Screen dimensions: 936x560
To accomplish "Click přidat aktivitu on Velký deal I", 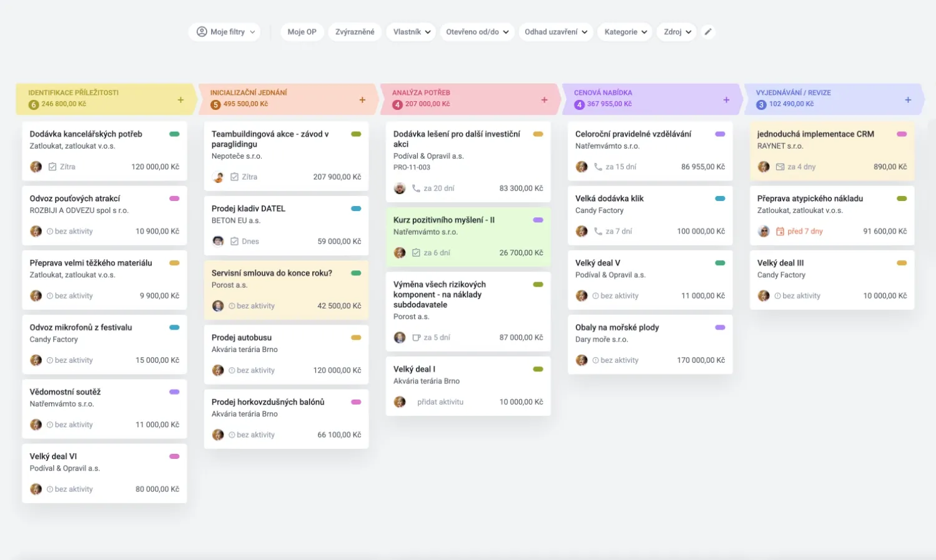I will pos(440,402).
